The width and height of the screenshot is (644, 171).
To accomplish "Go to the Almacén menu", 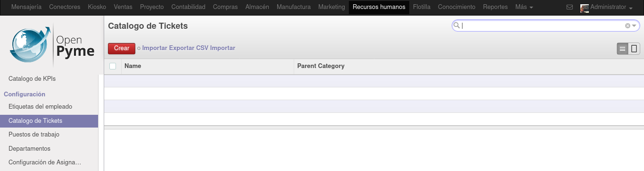I will (x=257, y=7).
